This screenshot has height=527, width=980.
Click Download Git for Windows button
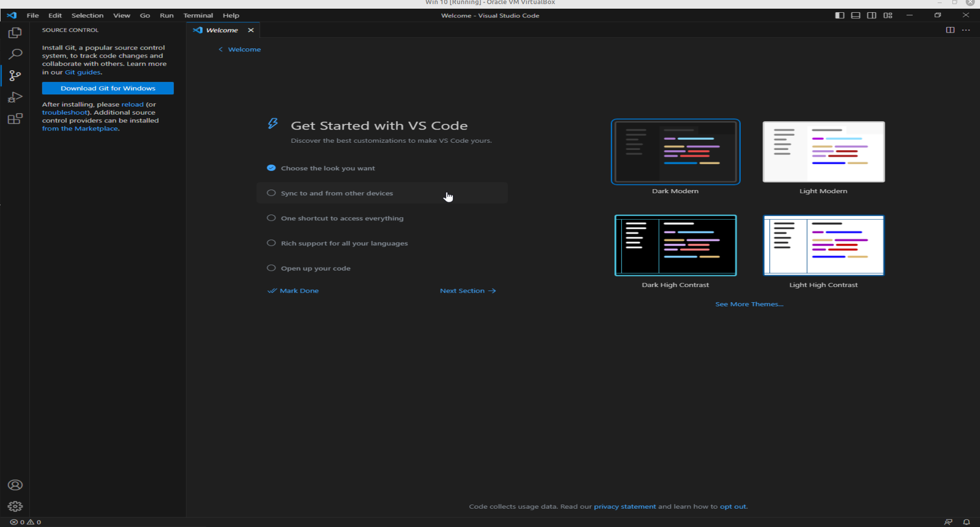tap(108, 88)
